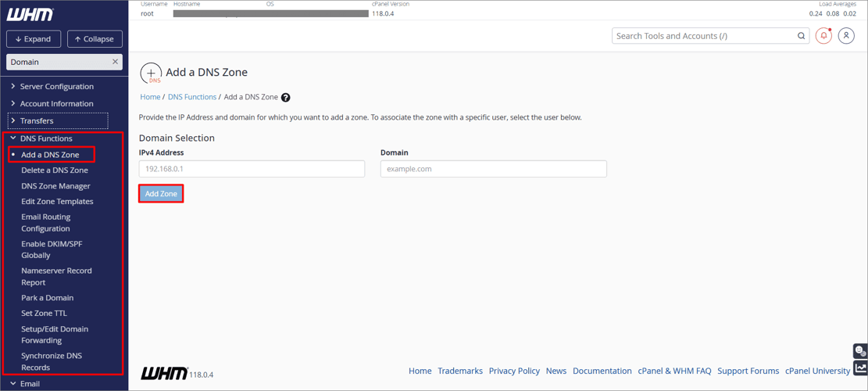The height and width of the screenshot is (391, 868).
Task: Click the Add Zone button
Action: click(x=160, y=194)
